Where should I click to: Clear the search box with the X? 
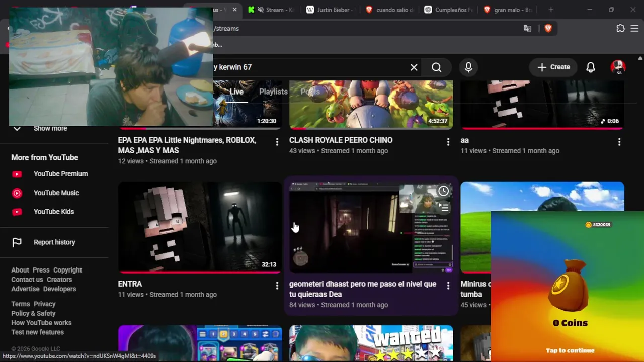414,67
